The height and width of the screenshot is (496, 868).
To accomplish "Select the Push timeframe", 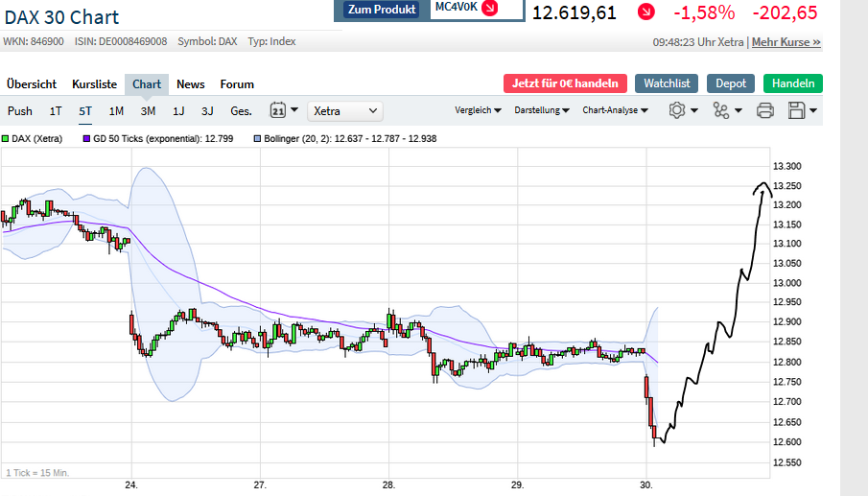I will [x=20, y=110].
